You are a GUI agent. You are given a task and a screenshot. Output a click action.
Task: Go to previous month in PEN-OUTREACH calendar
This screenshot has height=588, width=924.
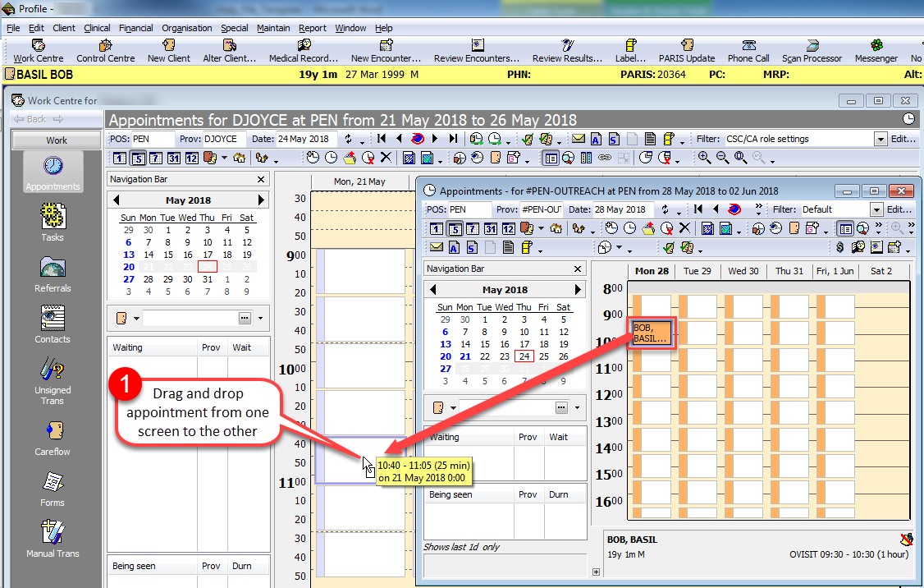[432, 290]
